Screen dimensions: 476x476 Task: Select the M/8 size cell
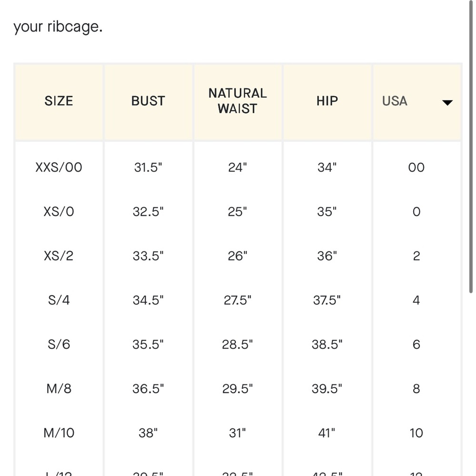coord(59,389)
